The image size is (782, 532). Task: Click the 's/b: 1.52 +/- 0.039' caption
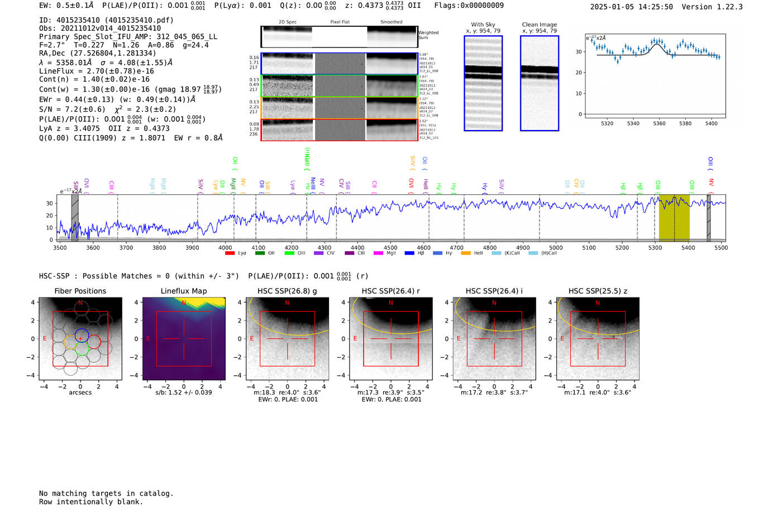click(x=184, y=392)
